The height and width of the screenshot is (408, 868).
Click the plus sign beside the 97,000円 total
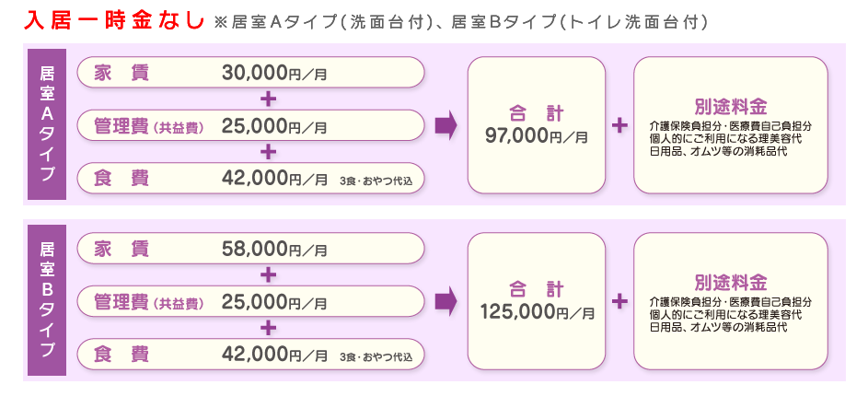(x=619, y=125)
